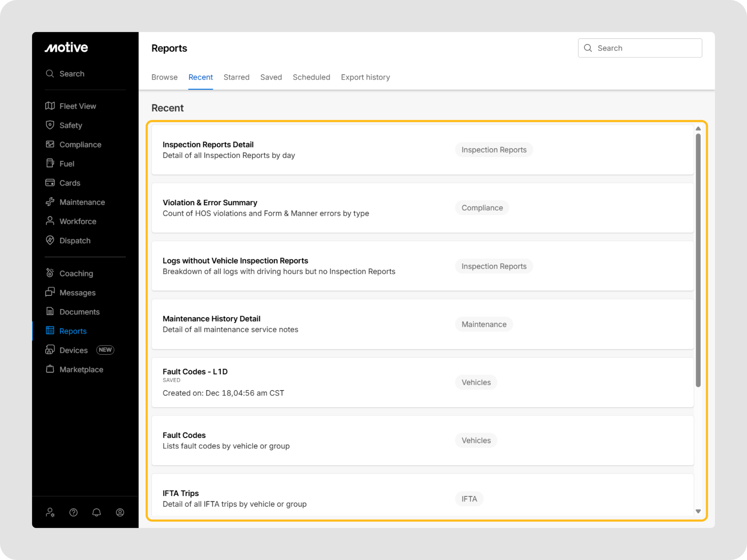Select the Maintenance wrench icon
747x560 pixels.
[50, 202]
